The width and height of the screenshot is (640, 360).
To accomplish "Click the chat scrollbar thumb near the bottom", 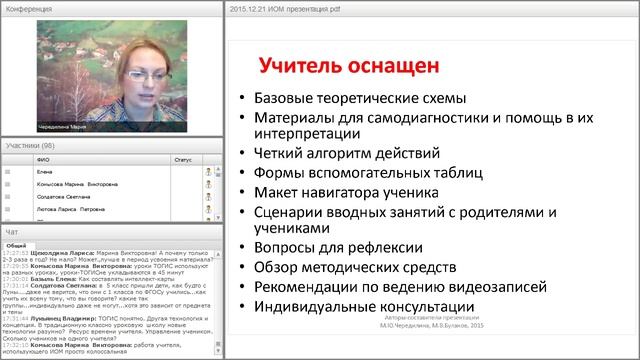I will pyautogui.click(x=218, y=344).
